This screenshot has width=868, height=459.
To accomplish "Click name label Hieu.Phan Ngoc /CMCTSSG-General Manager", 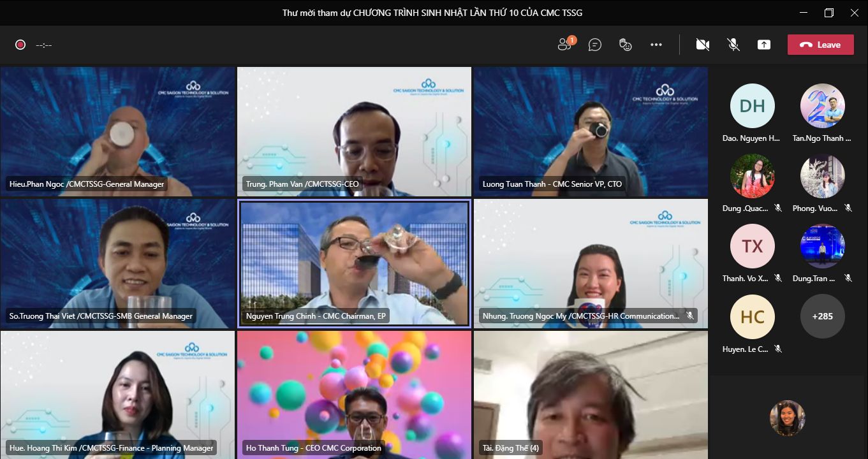I will [x=87, y=184].
